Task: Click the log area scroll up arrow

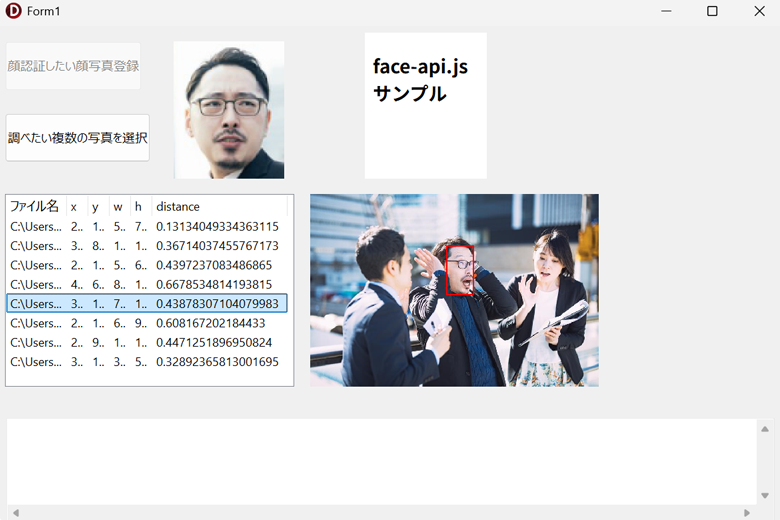Action: pos(765,429)
